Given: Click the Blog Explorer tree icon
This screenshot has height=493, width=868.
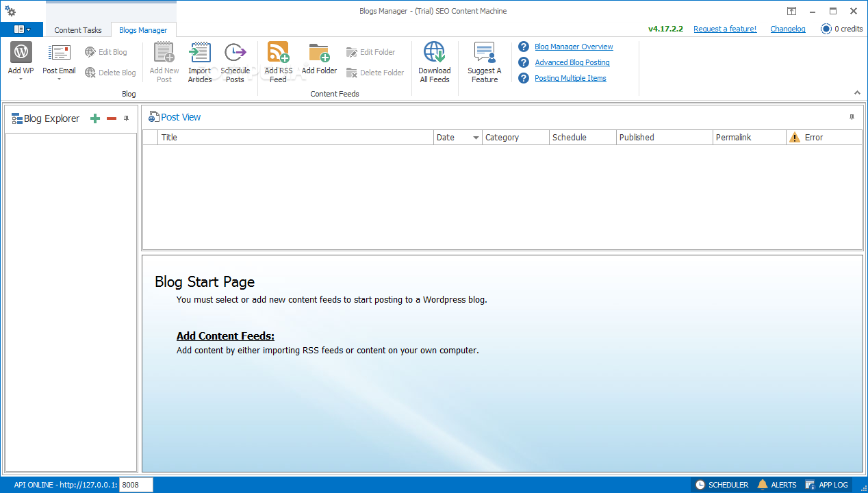Looking at the screenshot, I should 17,118.
